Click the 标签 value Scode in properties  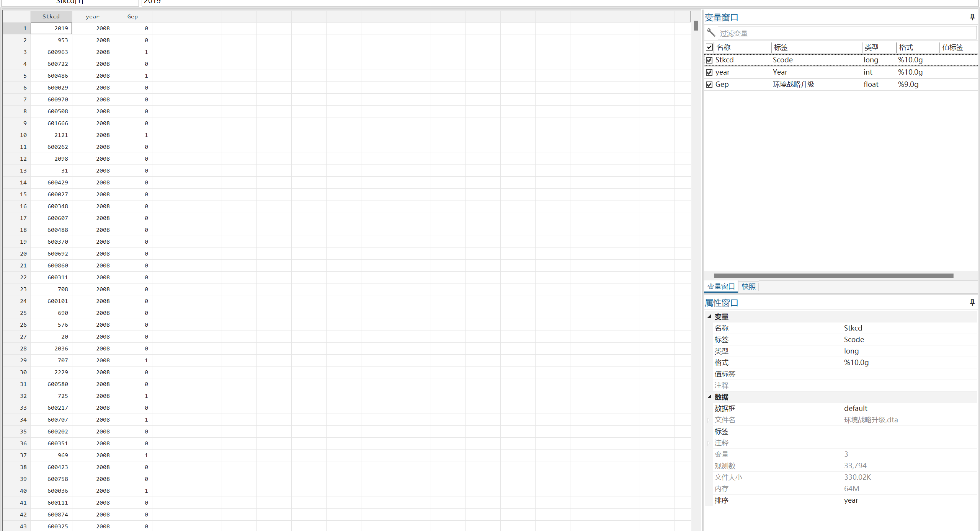(x=854, y=339)
